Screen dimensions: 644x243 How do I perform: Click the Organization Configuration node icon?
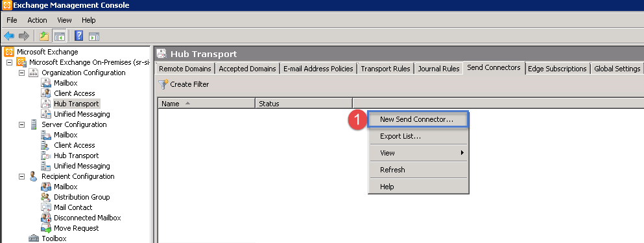pyautogui.click(x=33, y=73)
